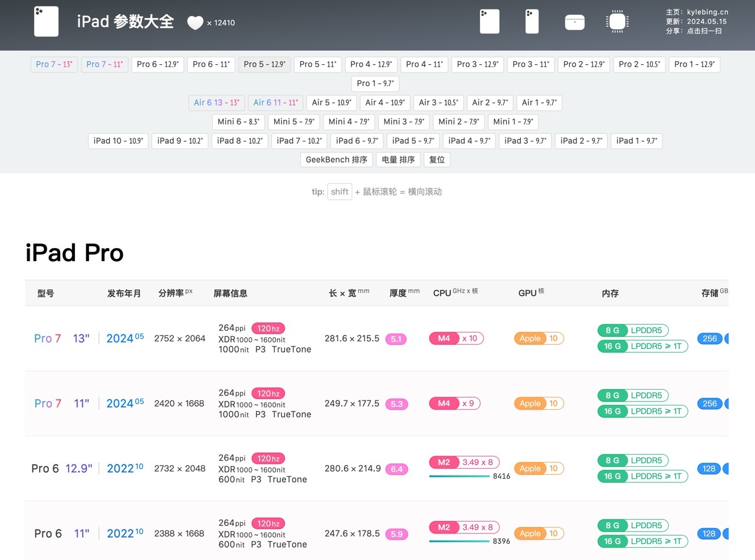The width and height of the screenshot is (755, 560).
Task: Click the 点击扫一扫 share link
Action: pyautogui.click(x=704, y=31)
